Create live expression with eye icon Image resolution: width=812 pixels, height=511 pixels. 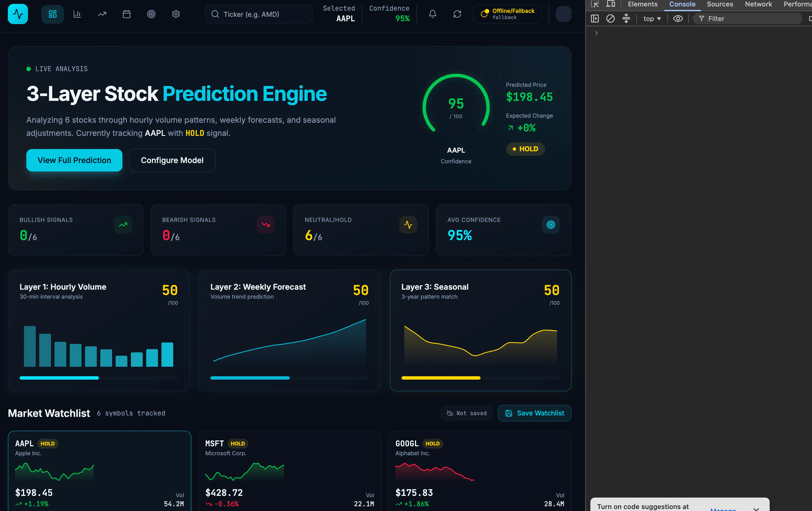(678, 18)
